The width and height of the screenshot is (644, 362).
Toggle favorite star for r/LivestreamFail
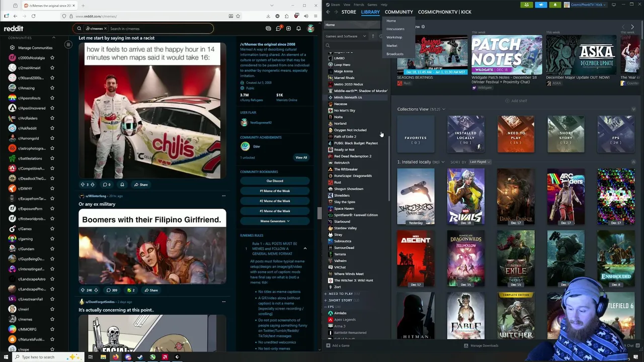pos(52,299)
